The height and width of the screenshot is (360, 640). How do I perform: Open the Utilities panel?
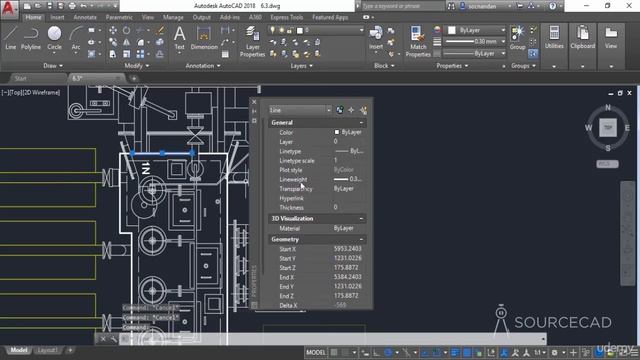tap(554, 38)
